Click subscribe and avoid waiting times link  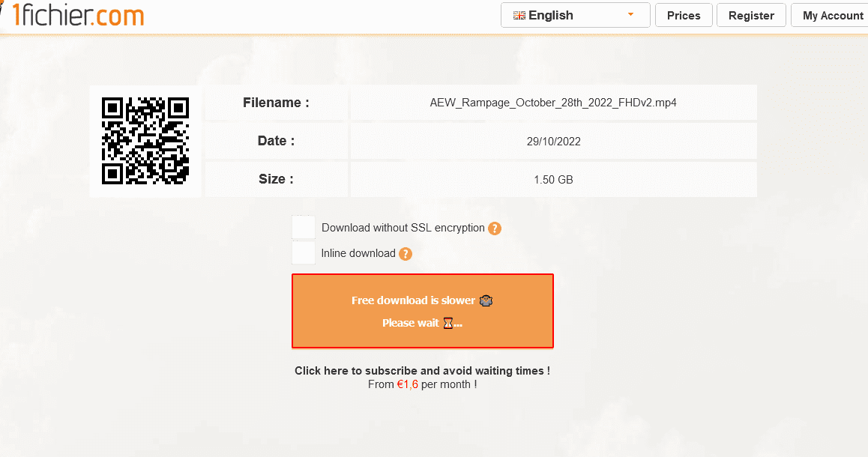point(422,371)
